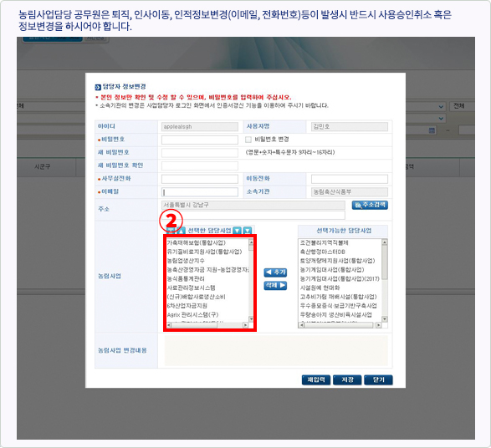Image resolution: width=491 pixels, height=448 pixels.
Task: Focus the 새 비밀번호 input field
Action: [x=200, y=153]
